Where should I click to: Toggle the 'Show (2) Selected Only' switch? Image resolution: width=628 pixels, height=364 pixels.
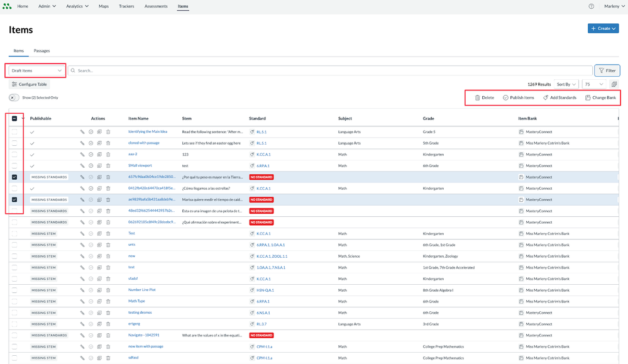[x=14, y=98]
